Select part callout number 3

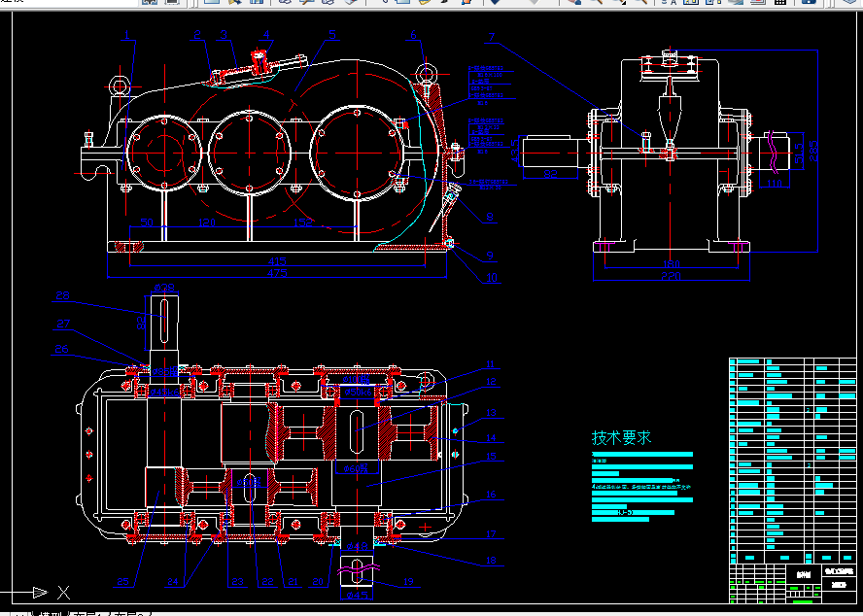point(224,35)
